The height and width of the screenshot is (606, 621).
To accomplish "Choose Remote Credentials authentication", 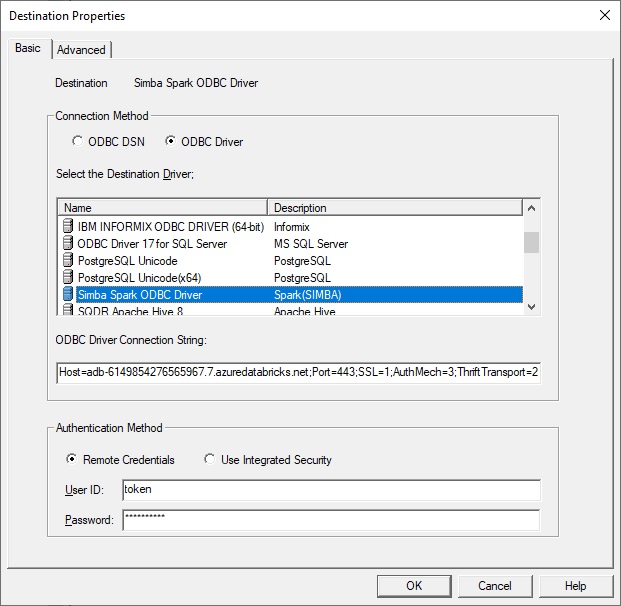I will tap(72, 460).
